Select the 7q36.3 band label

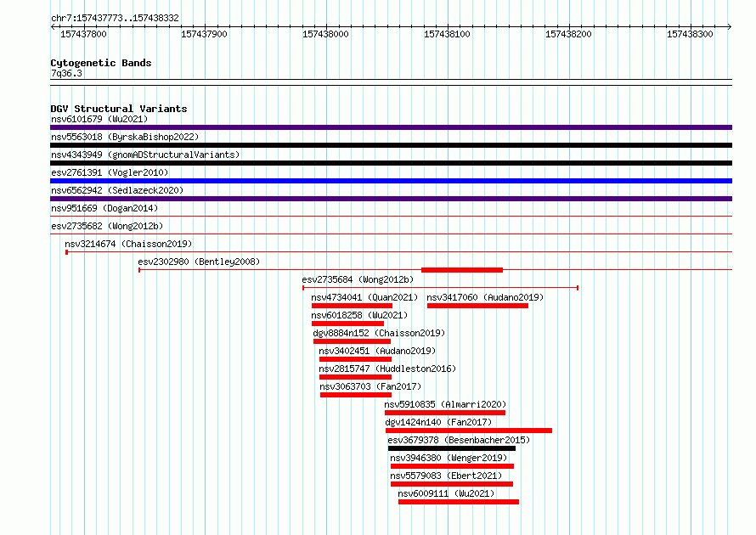pyautogui.click(x=66, y=73)
